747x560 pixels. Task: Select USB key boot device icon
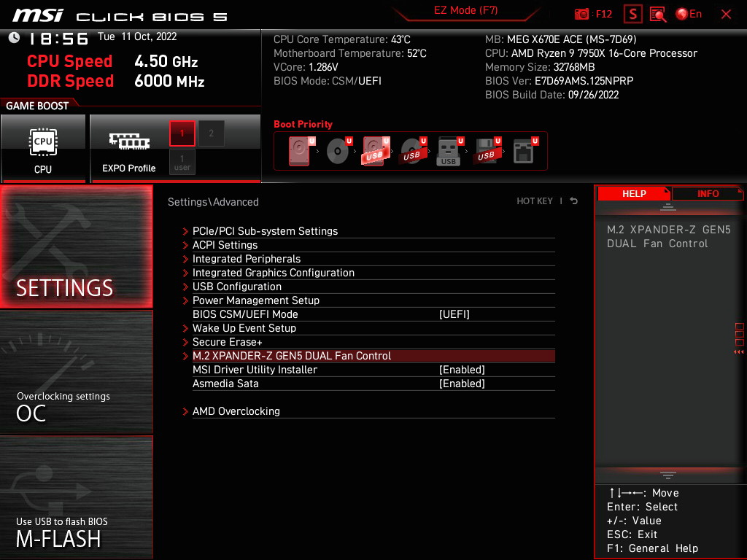click(449, 151)
